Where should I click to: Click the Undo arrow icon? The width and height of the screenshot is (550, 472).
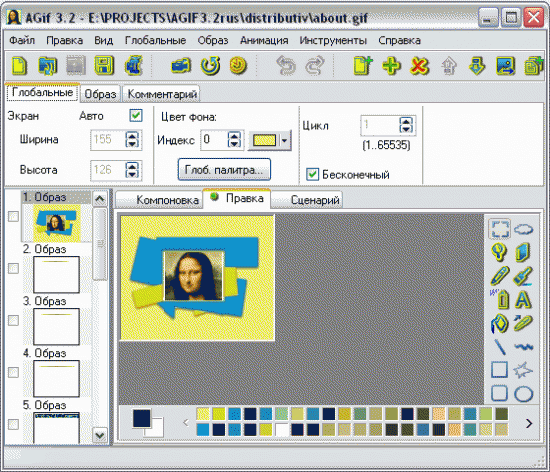tap(286, 66)
